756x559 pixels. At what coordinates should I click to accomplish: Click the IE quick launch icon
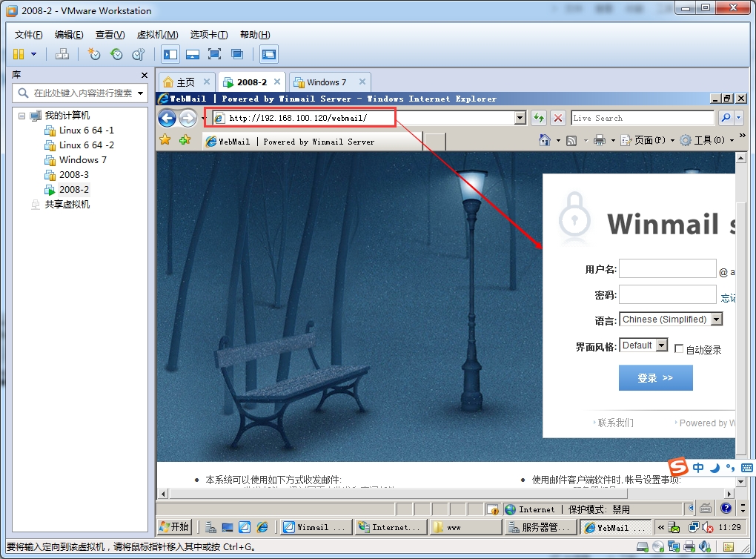point(262,527)
